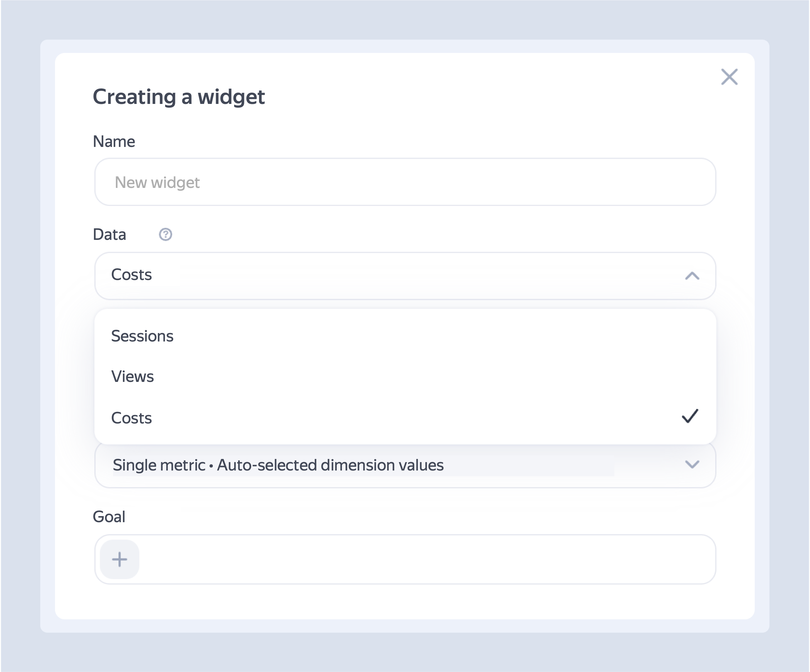
Task: Click the Auto-selected dimension values text
Action: click(x=330, y=465)
